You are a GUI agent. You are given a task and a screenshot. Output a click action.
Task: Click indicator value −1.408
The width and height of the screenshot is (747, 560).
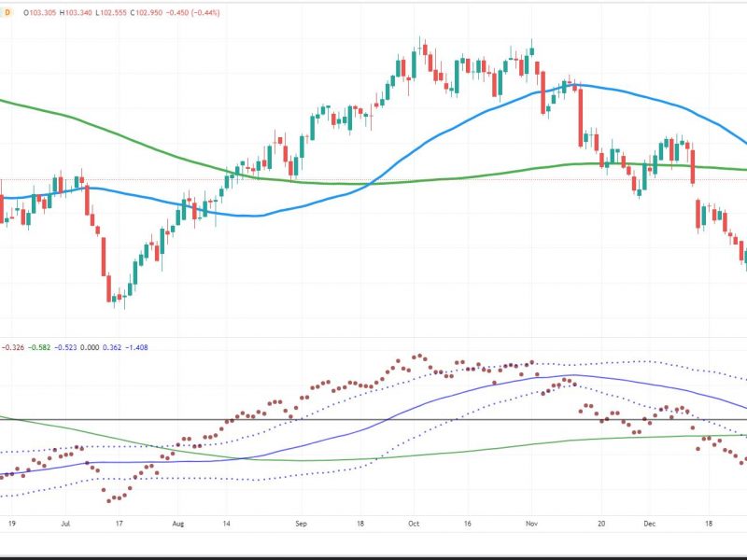136,347
